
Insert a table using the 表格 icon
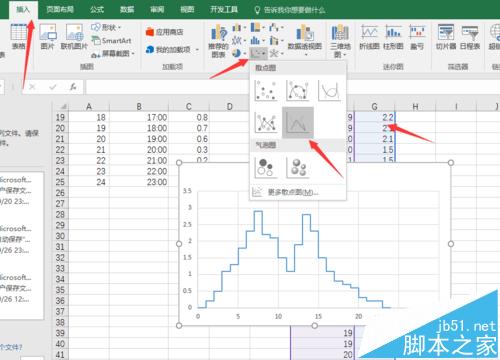click(19, 37)
